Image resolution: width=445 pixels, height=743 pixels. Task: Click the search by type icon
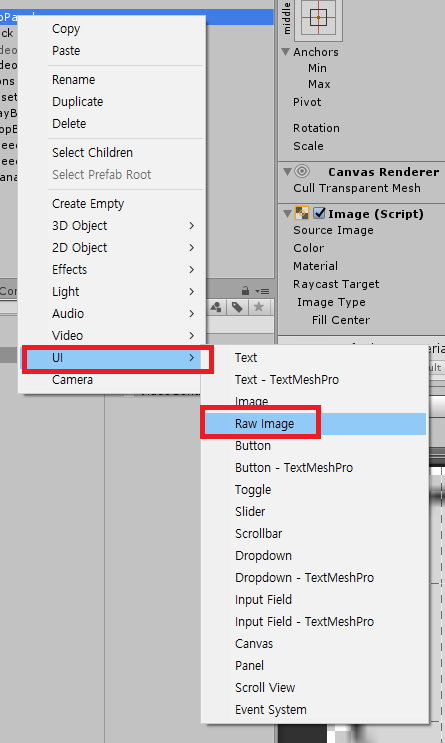[216, 307]
